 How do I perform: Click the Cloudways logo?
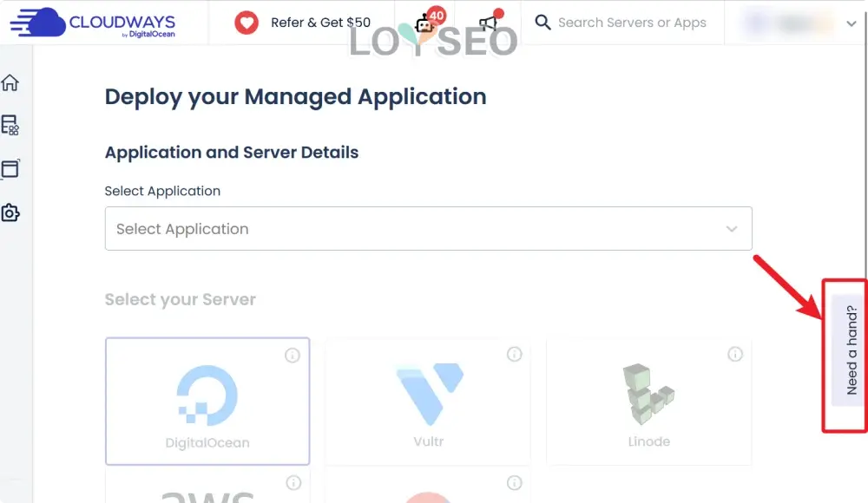click(x=93, y=23)
